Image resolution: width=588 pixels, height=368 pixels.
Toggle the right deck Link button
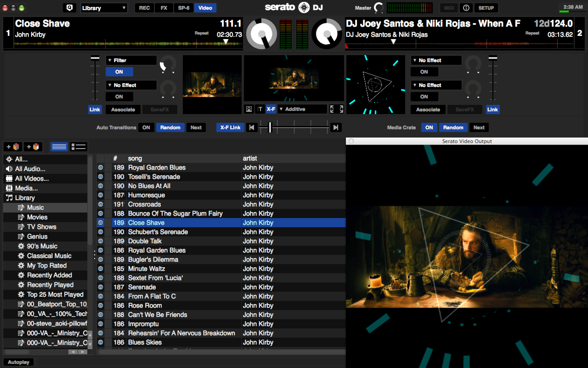(x=492, y=109)
